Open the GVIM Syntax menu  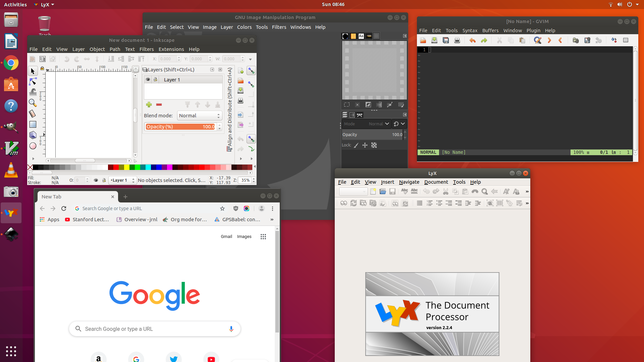pyautogui.click(x=470, y=31)
